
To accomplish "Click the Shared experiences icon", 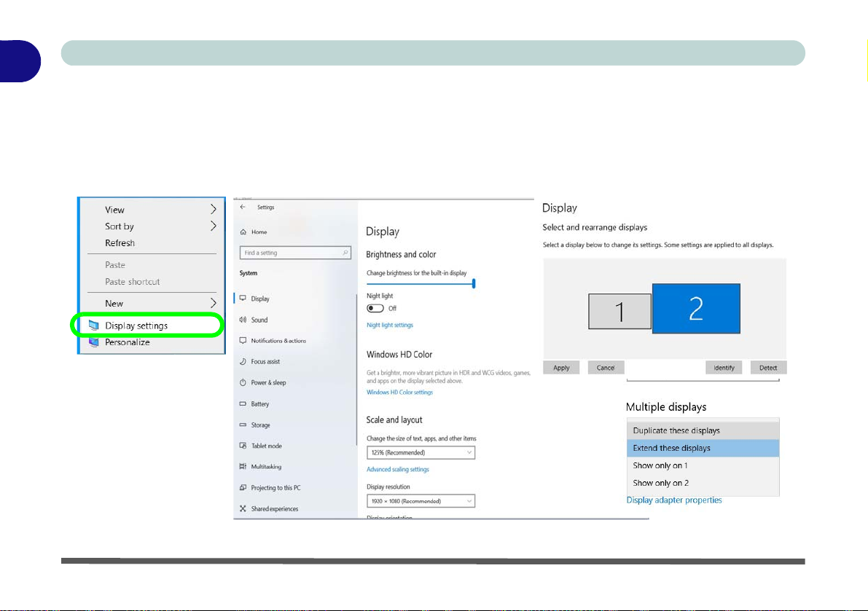I will (243, 509).
